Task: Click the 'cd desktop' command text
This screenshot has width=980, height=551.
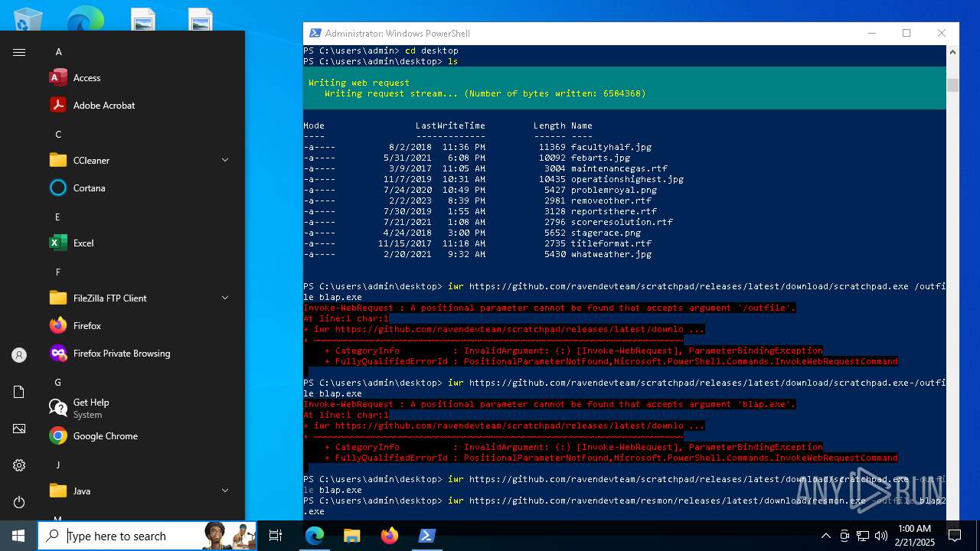Action: 432,51
